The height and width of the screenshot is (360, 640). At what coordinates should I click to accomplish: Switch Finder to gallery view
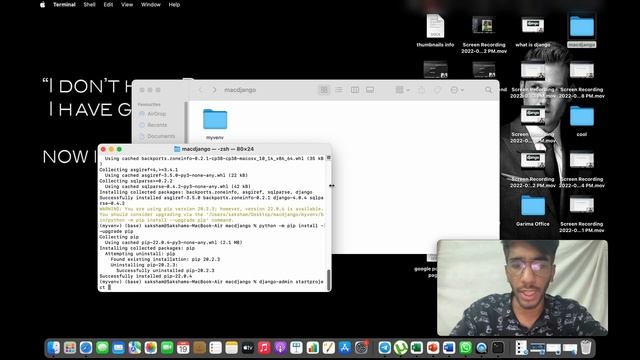click(x=370, y=90)
